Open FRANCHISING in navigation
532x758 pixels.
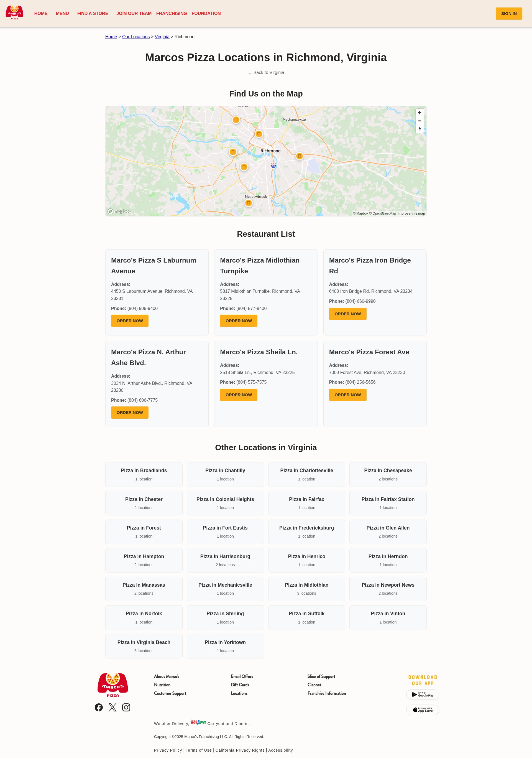172,14
